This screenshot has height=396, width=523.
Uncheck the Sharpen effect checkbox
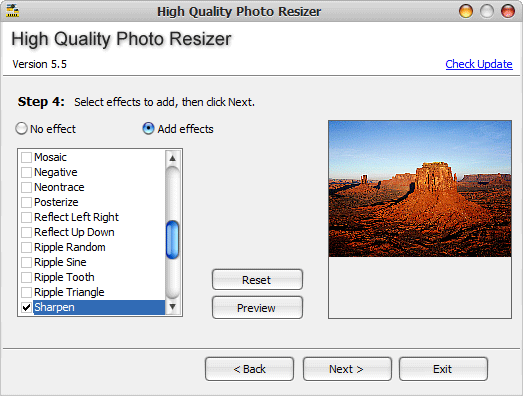tap(26, 307)
